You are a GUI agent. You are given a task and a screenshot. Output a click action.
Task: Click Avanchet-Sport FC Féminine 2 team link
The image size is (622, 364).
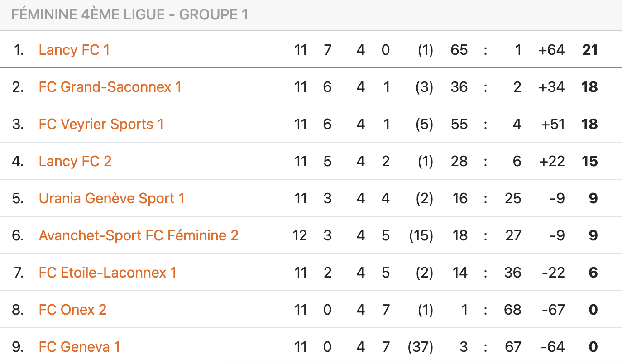(139, 235)
